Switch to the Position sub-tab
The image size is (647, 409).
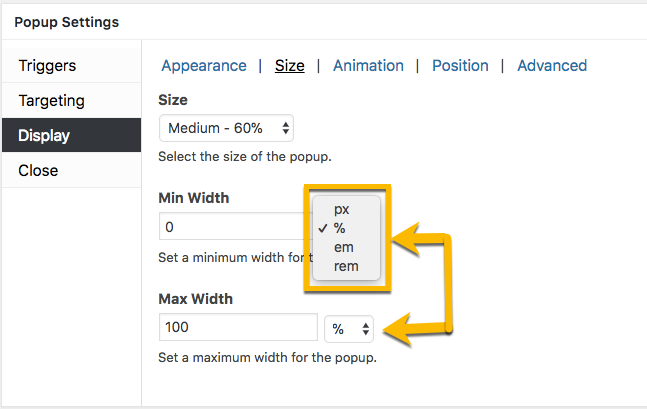pos(460,66)
